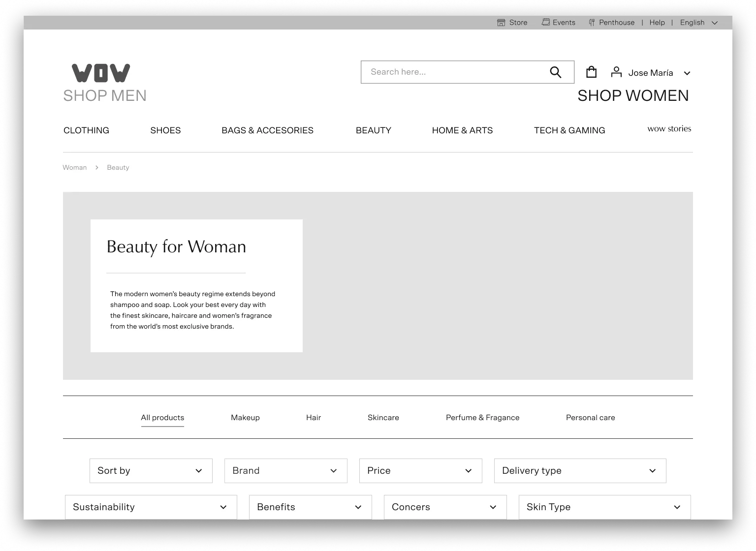
Task: Click the search magnifier icon
Action: [555, 72]
